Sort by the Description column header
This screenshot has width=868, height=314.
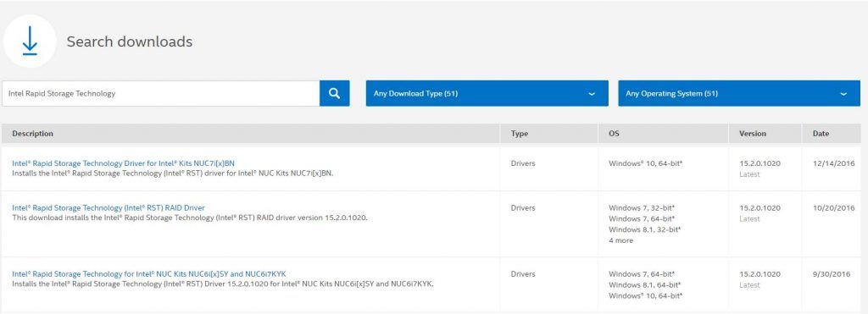click(33, 133)
